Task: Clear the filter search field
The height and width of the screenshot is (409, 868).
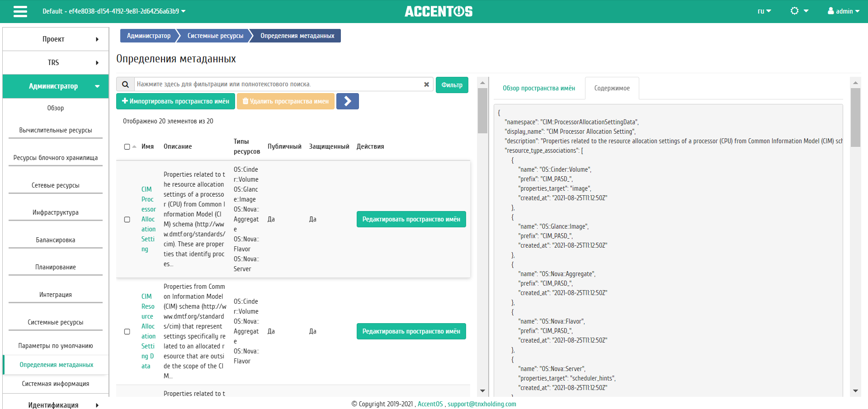Action: coord(426,85)
